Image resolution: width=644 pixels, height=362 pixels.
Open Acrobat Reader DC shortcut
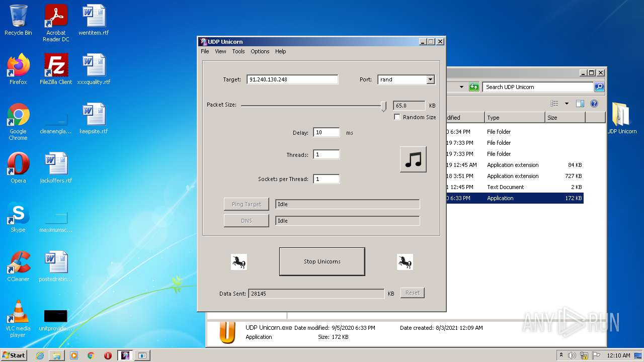click(56, 23)
